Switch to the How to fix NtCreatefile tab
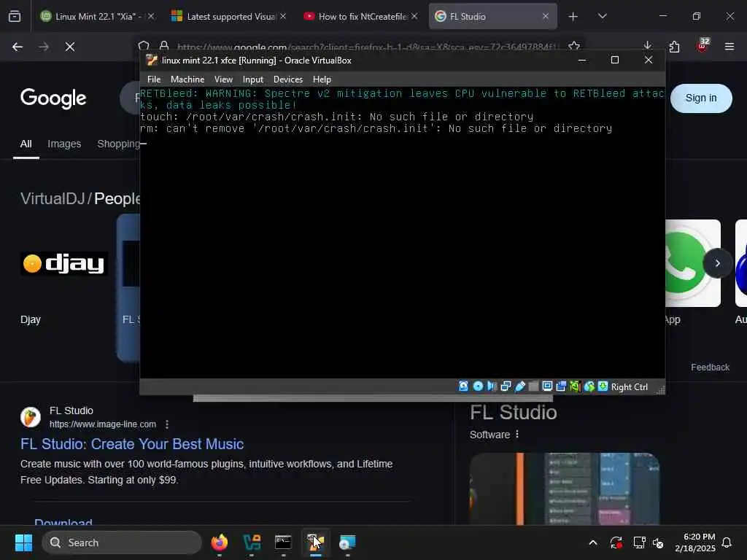 click(360, 16)
